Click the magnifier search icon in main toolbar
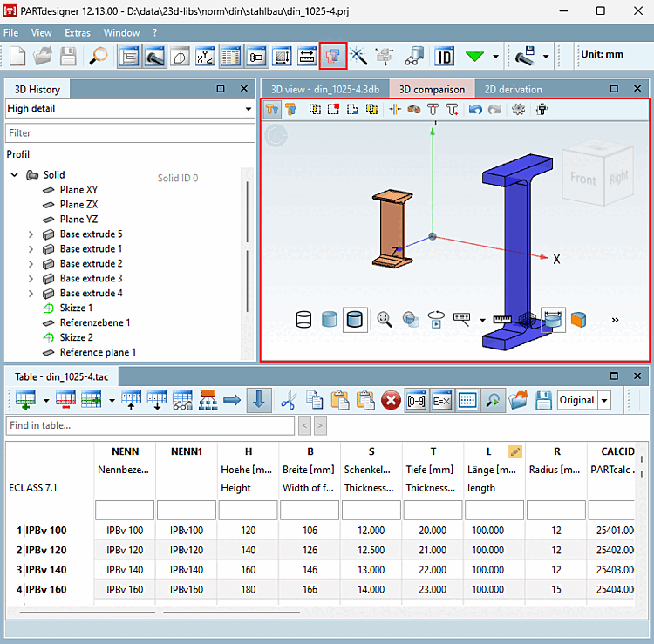 coord(99,57)
